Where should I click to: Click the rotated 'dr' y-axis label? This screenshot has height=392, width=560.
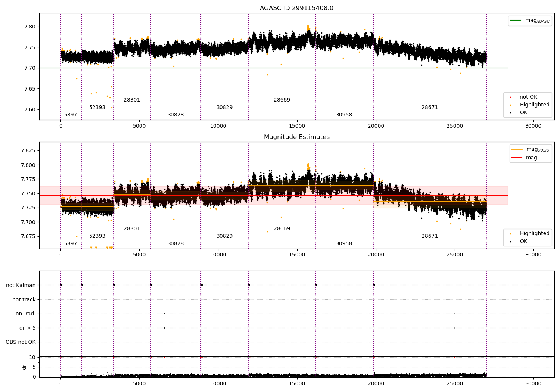point(24,367)
